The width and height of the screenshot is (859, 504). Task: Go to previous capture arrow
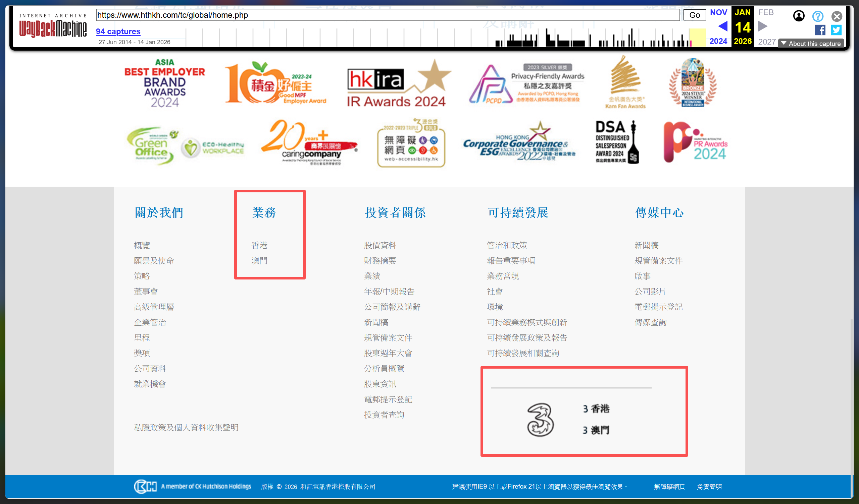pyautogui.click(x=723, y=26)
